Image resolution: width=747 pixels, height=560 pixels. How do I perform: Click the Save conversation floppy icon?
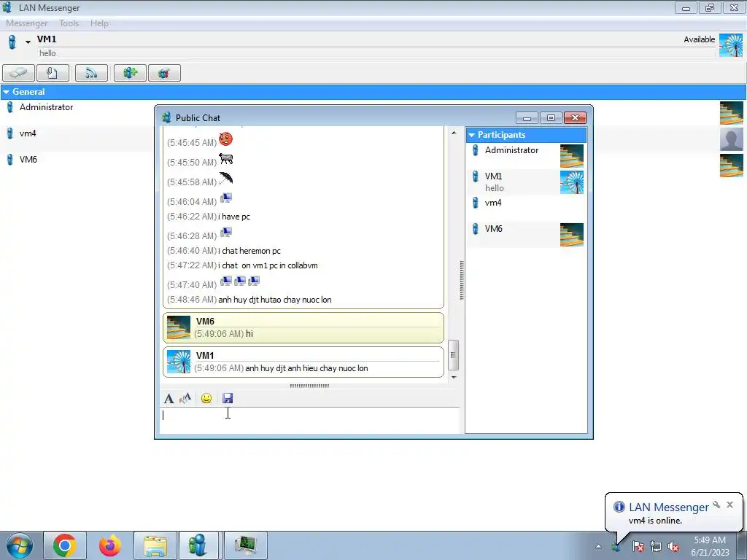[x=228, y=399]
